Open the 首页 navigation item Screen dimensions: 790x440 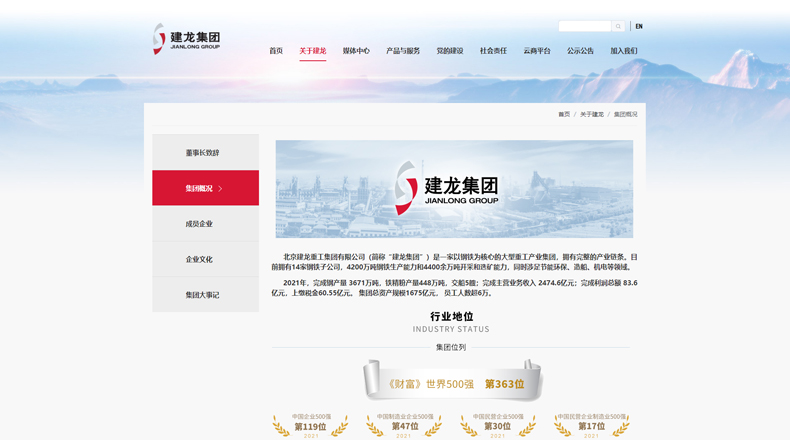[x=276, y=51]
